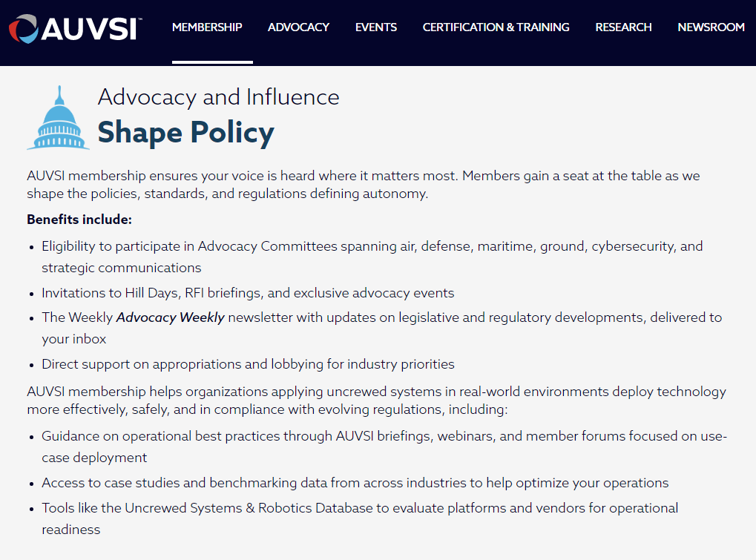
Task: Open the Events menu
Action: pos(376,27)
